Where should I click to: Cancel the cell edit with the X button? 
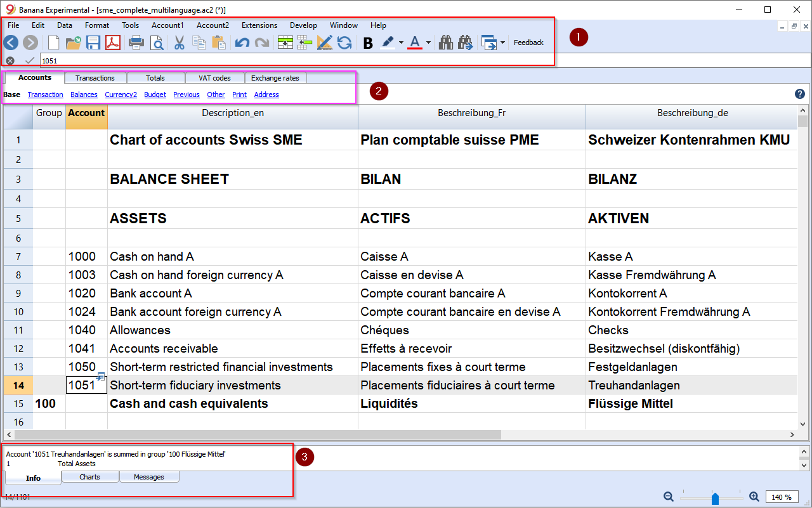pos(10,60)
